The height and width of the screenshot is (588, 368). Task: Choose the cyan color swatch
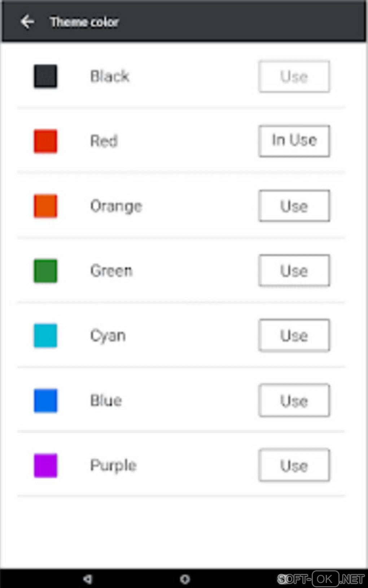tap(45, 335)
